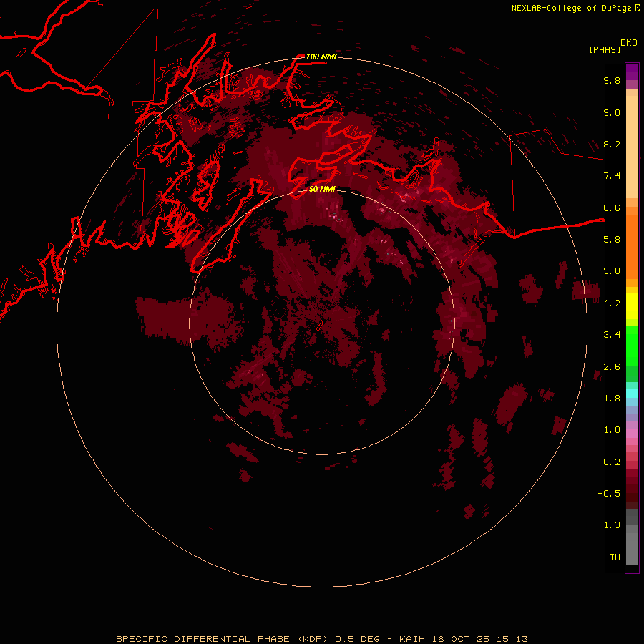The width and height of the screenshot is (644, 644).
Task: Click the light peach color scale segment
Action: [x=632, y=147]
